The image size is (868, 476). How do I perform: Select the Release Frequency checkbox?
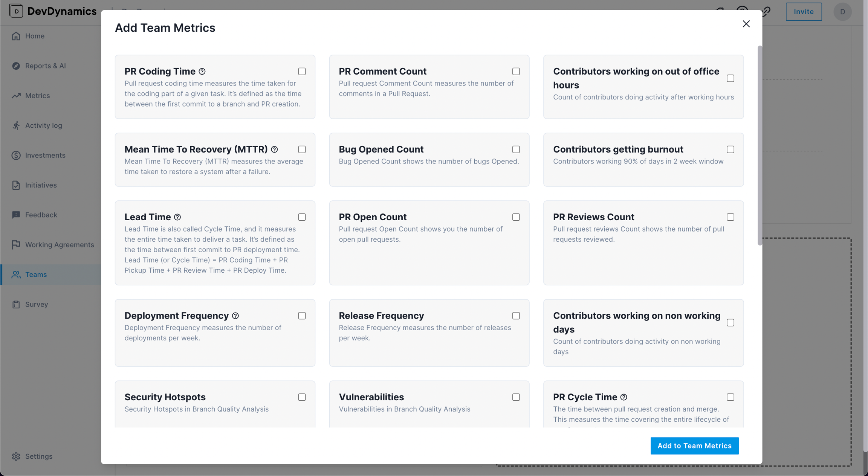point(516,316)
